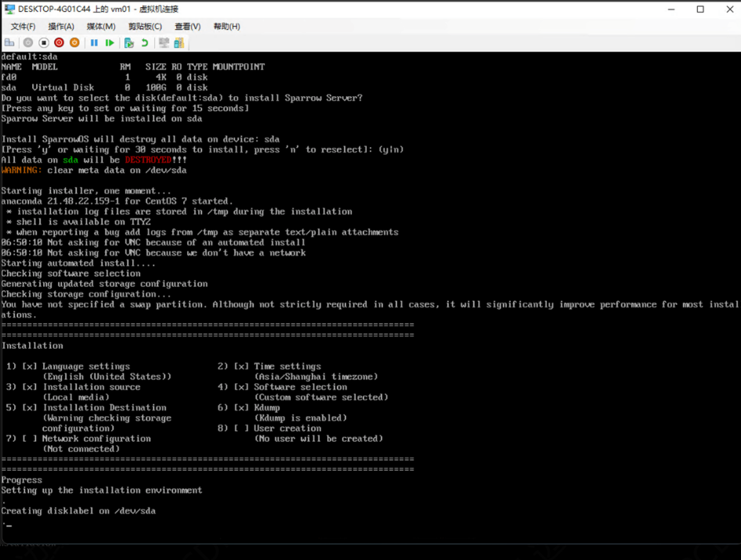Open the 操作(A) menu
This screenshot has width=741, height=560.
(x=61, y=27)
